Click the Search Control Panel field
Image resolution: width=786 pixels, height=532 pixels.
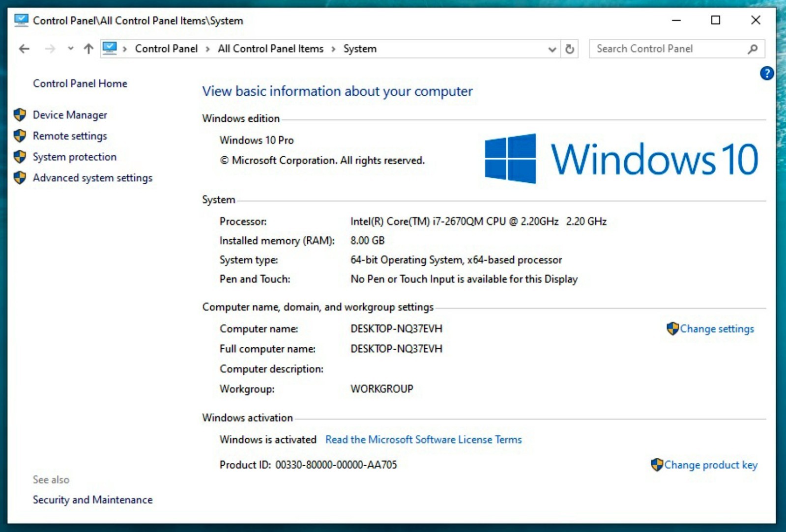(677, 49)
